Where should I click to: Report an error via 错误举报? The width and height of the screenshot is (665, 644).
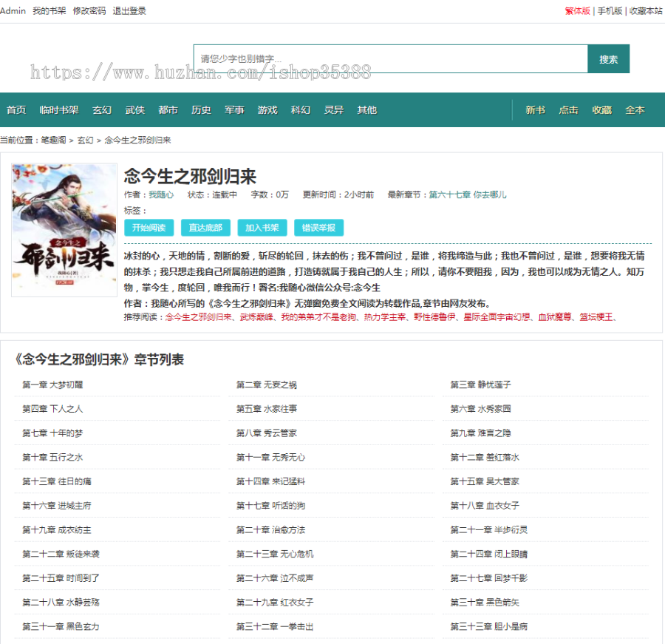pos(318,228)
